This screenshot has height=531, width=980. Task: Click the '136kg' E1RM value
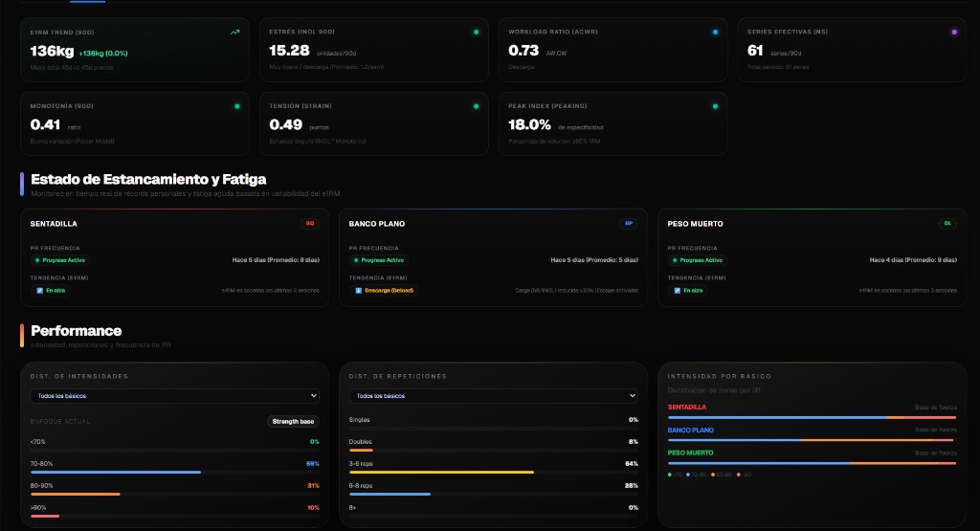52,52
